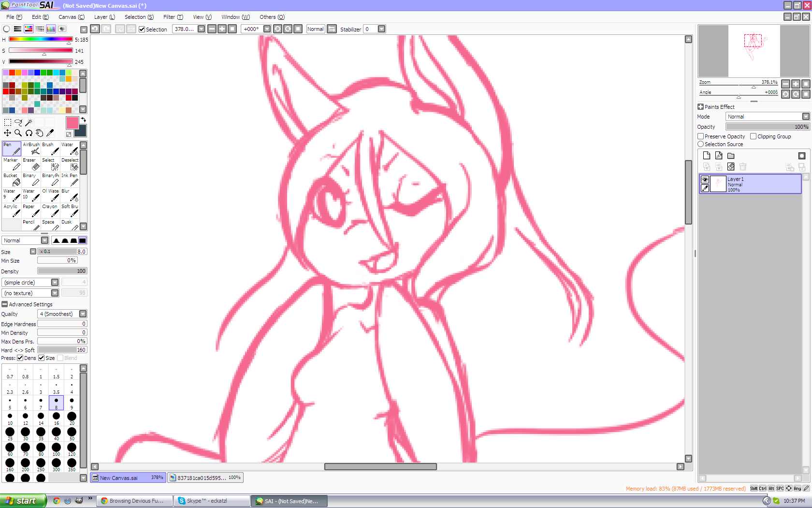
Task: Open the Layer menu
Action: click(x=104, y=17)
